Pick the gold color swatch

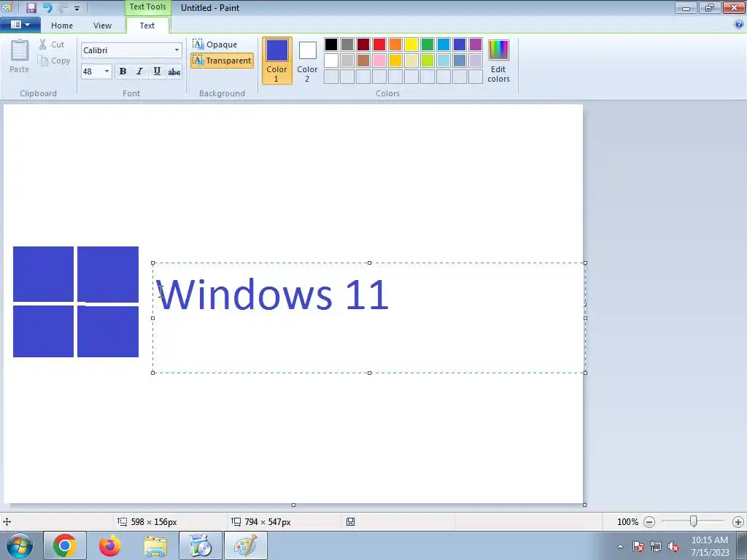[395, 61]
